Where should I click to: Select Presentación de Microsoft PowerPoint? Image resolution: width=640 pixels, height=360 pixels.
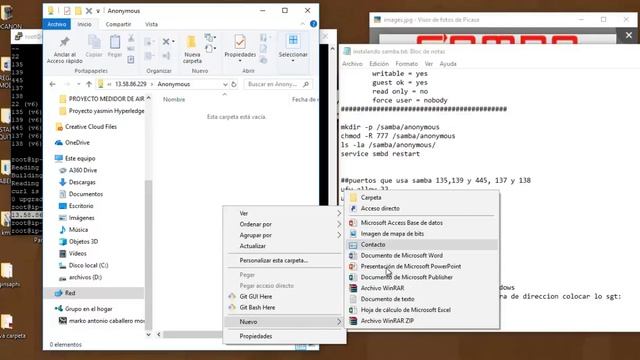(x=422, y=267)
